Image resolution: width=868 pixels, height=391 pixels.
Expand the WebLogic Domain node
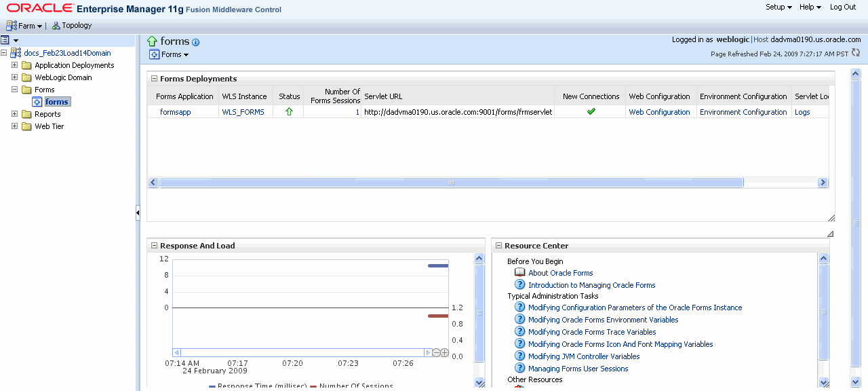click(15, 78)
